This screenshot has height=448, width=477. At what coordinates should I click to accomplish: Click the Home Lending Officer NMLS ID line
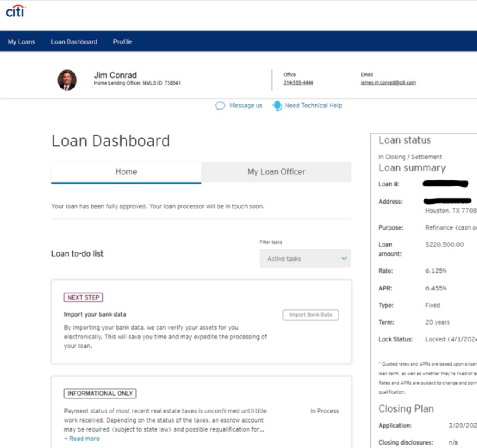click(137, 83)
